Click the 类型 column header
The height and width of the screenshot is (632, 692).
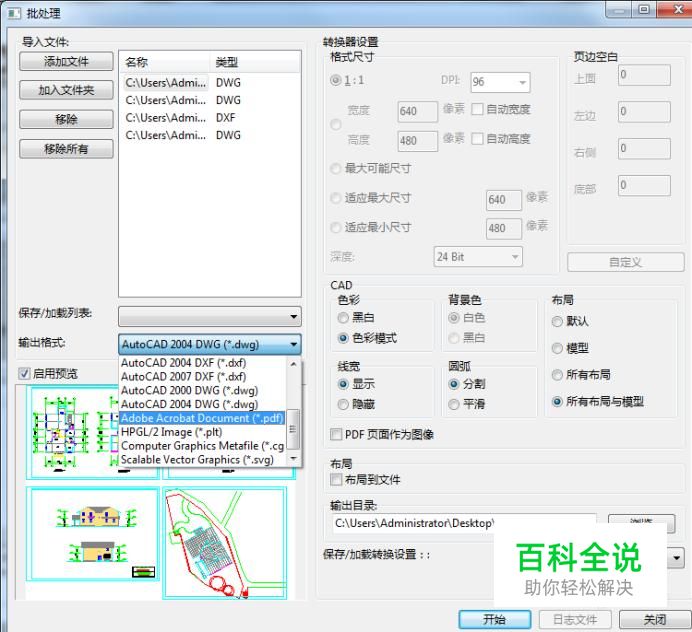[x=255, y=62]
